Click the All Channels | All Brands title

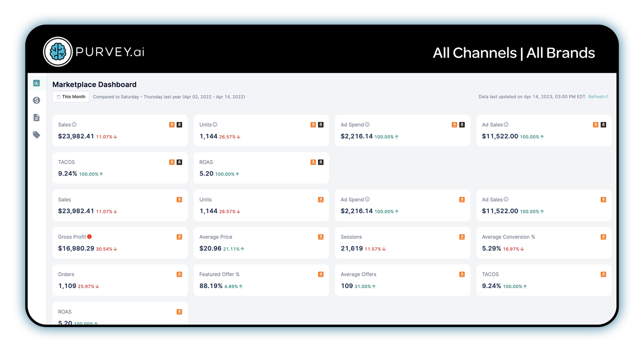(x=514, y=53)
